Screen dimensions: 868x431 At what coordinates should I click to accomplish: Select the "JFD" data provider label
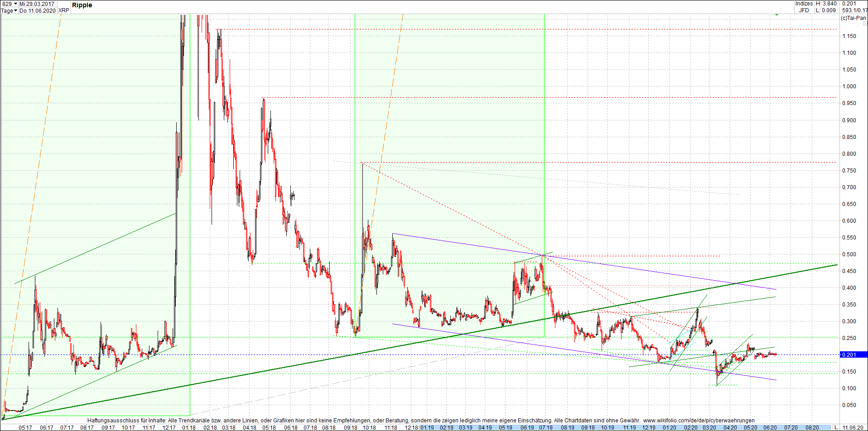tap(804, 10)
